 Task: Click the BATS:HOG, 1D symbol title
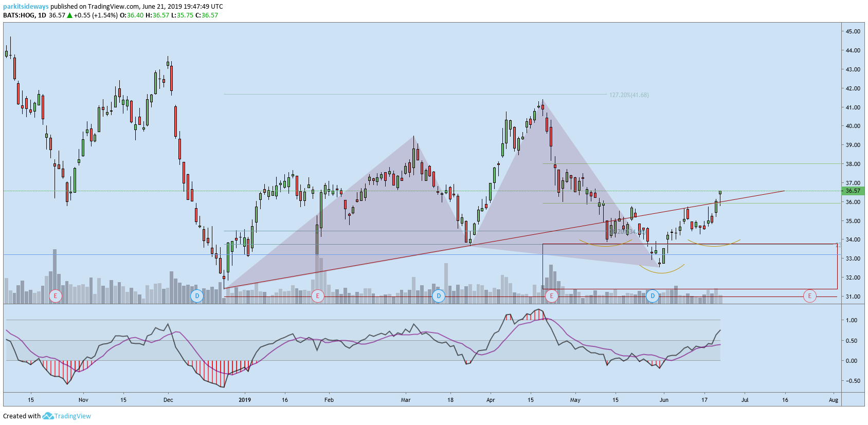click(x=25, y=15)
